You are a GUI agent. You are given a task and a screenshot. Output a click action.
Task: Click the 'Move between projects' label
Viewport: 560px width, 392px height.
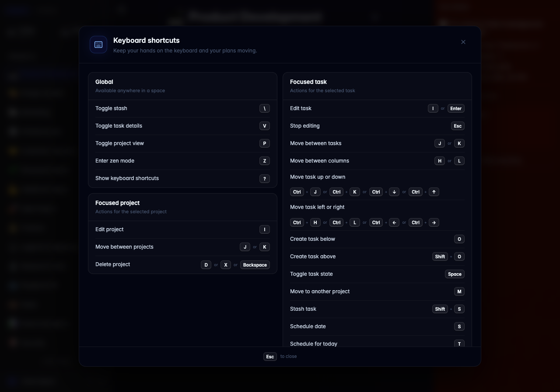point(124,247)
